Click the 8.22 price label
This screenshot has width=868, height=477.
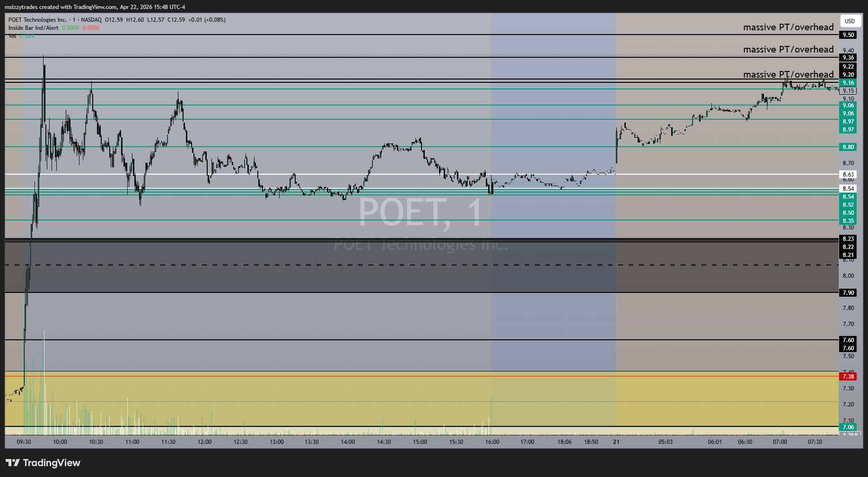click(849, 247)
